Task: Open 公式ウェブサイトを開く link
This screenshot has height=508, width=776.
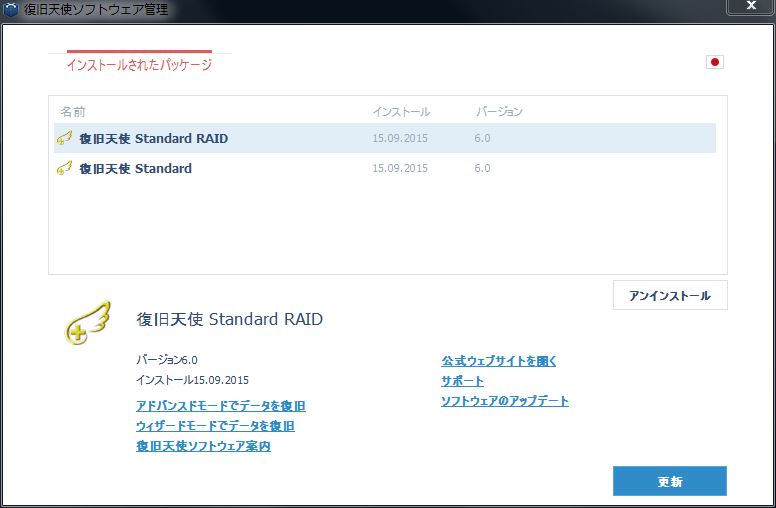Action: pyautogui.click(x=499, y=361)
